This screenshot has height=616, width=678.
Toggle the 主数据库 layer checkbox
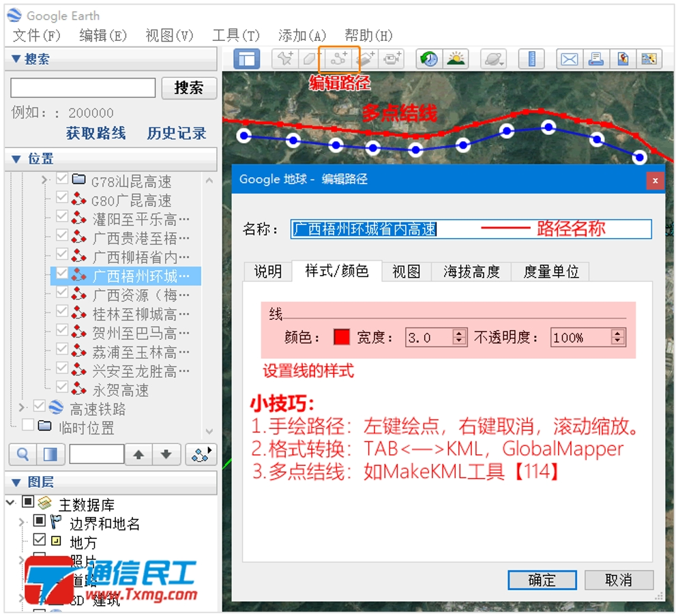[x=28, y=502]
